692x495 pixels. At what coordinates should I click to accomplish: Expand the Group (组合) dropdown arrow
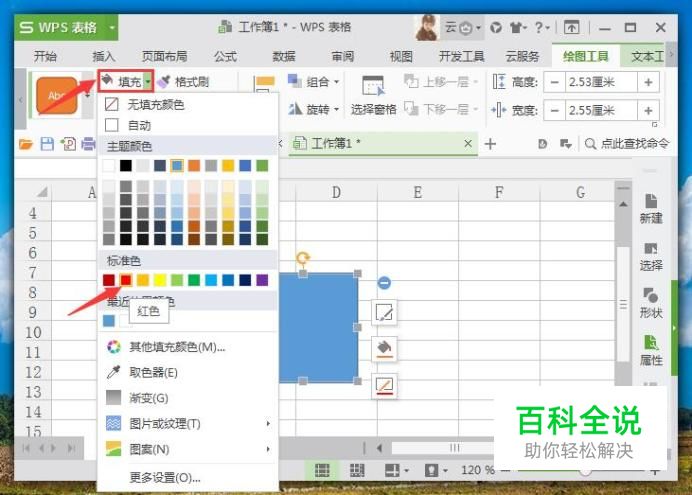(x=336, y=82)
